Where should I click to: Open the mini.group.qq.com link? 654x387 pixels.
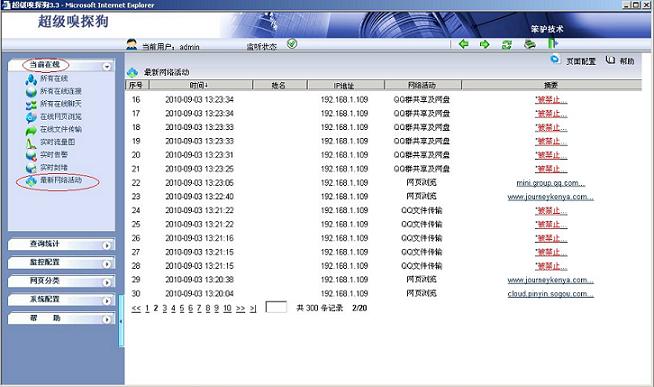point(551,183)
